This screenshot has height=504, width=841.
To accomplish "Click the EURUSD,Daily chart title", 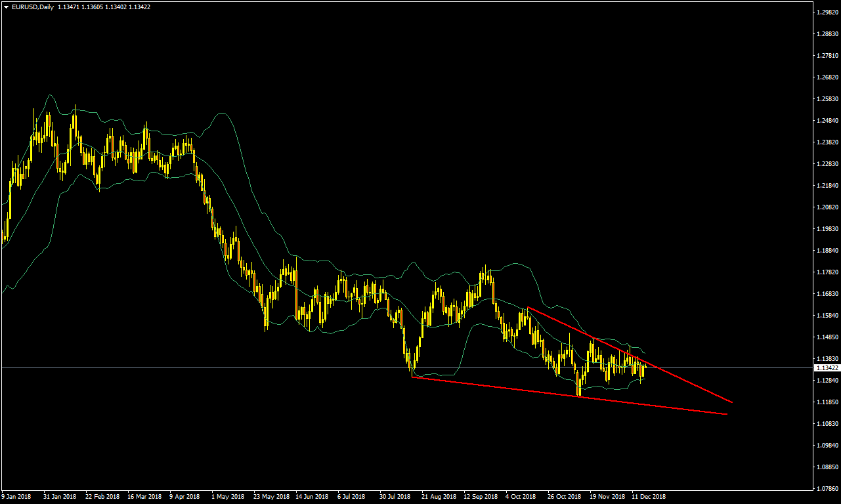I will coord(33,7).
